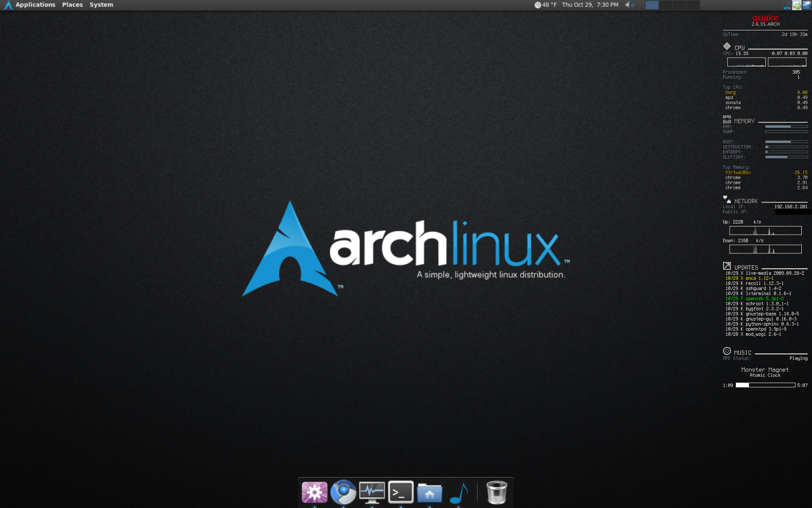Click the 'Monster Magnet' artist name

pyautogui.click(x=765, y=370)
